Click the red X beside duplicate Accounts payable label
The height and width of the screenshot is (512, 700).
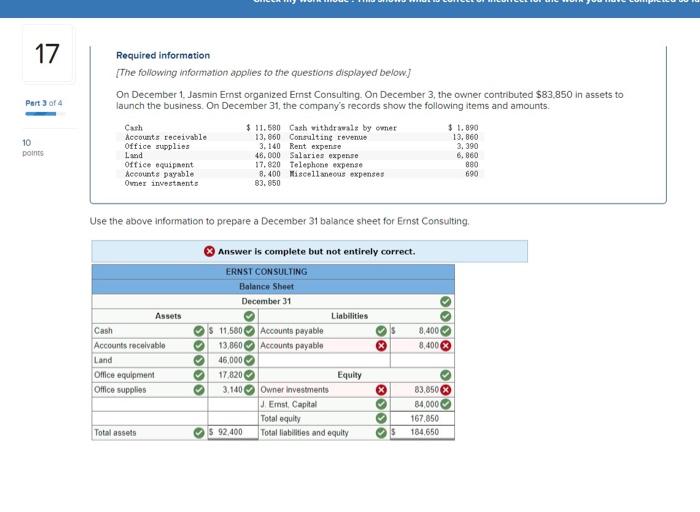[381, 345]
